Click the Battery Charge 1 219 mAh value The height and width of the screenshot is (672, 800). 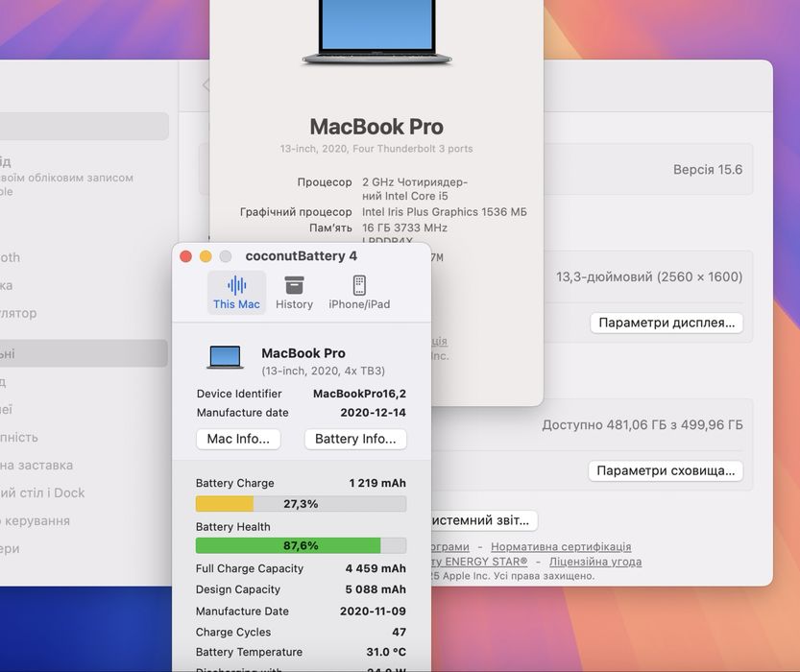377,483
